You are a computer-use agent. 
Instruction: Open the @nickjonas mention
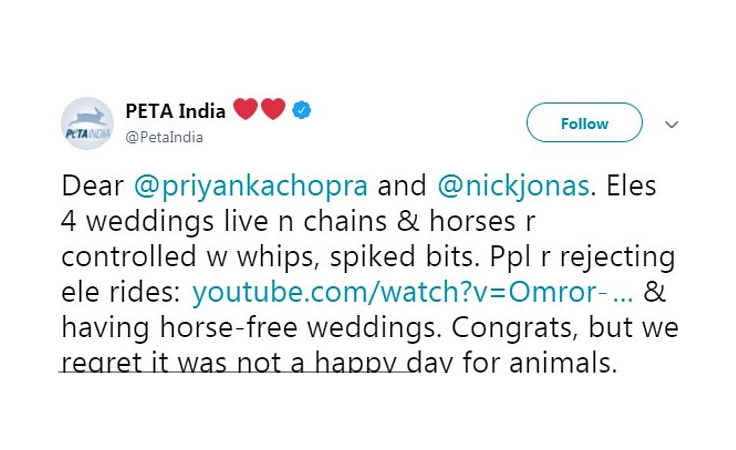513,186
